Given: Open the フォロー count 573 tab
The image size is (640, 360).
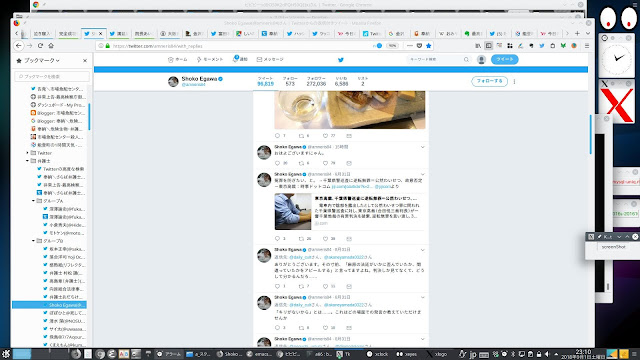Looking at the screenshot, I should tap(290, 81).
